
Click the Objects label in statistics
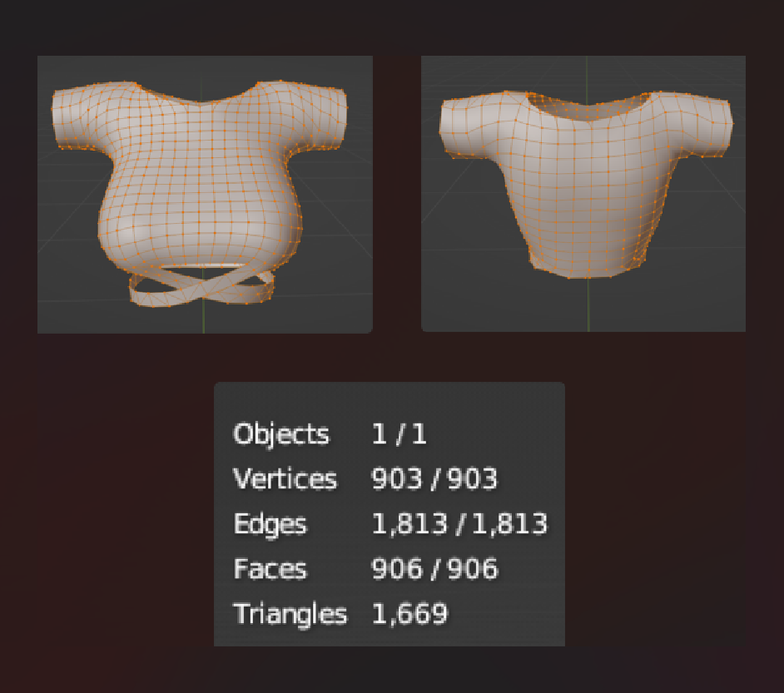(x=281, y=433)
